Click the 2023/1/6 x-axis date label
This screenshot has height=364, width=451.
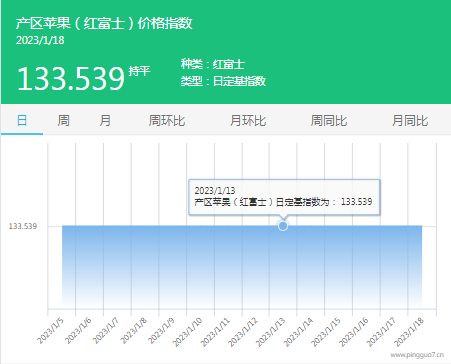[x=78, y=331]
